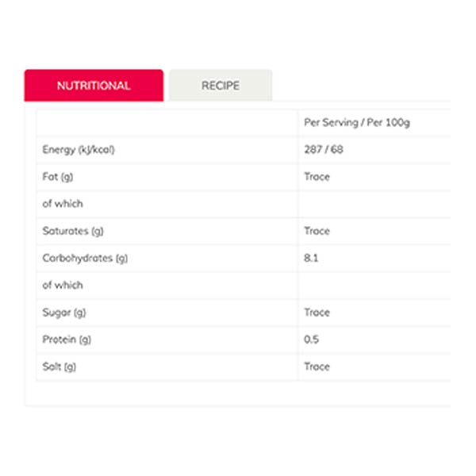This screenshot has height=476, width=476.
Task: Click the Trace value for Salt
Action: pyautogui.click(x=317, y=367)
